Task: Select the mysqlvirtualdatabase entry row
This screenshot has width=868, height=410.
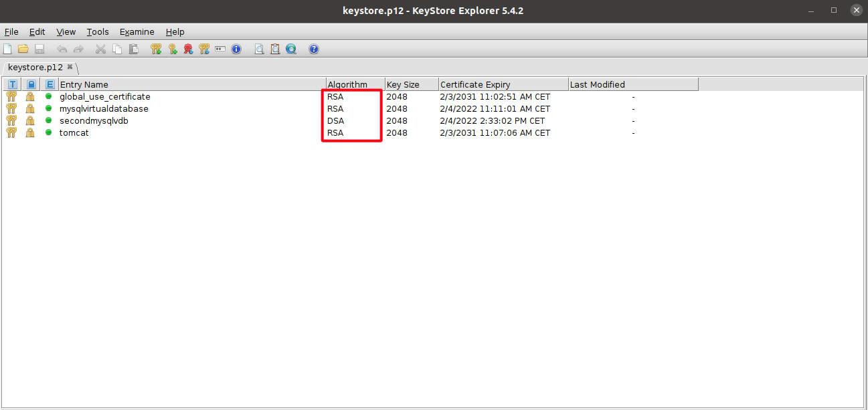Action: click(x=104, y=109)
